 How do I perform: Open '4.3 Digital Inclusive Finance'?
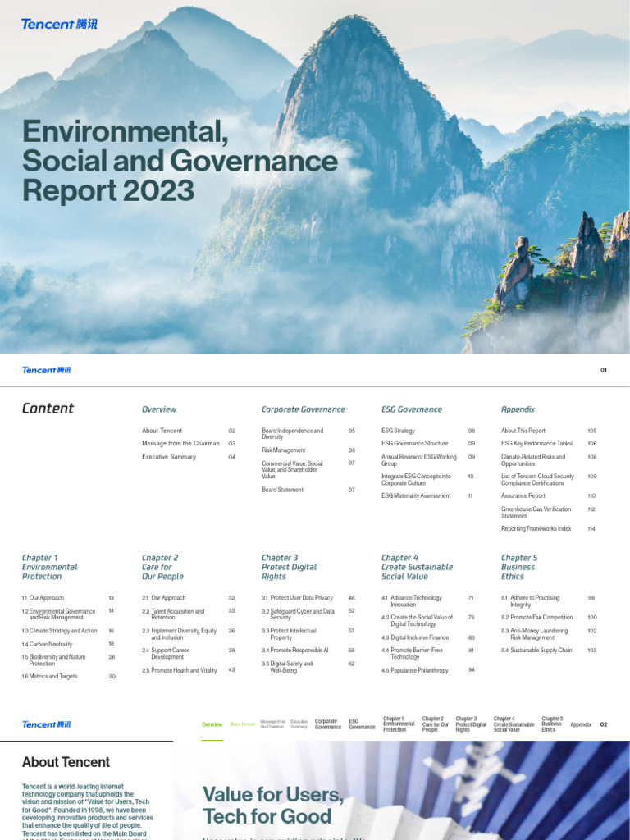click(415, 637)
